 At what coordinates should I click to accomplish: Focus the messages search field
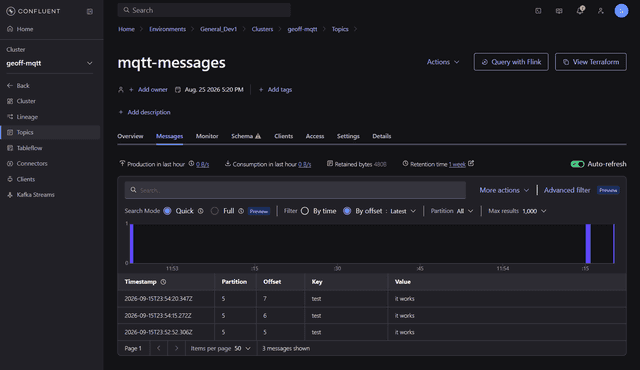click(295, 190)
